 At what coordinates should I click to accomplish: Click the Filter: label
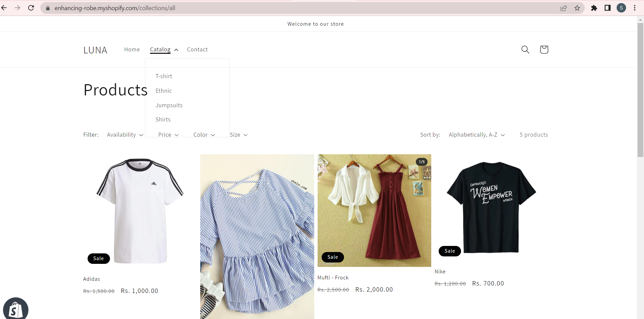click(x=91, y=135)
